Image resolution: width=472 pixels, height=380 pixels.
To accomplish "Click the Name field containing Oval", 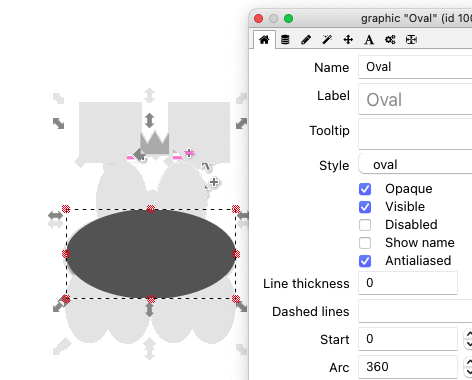I will 415,67.
